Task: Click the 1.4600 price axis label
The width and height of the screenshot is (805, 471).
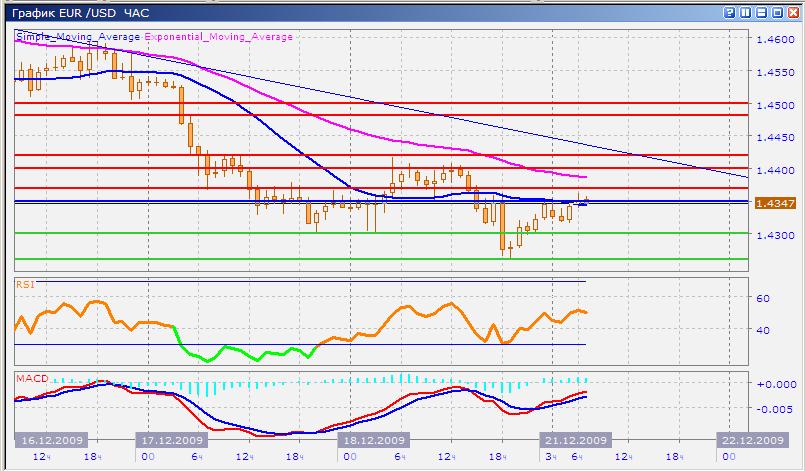Action: coord(775,40)
